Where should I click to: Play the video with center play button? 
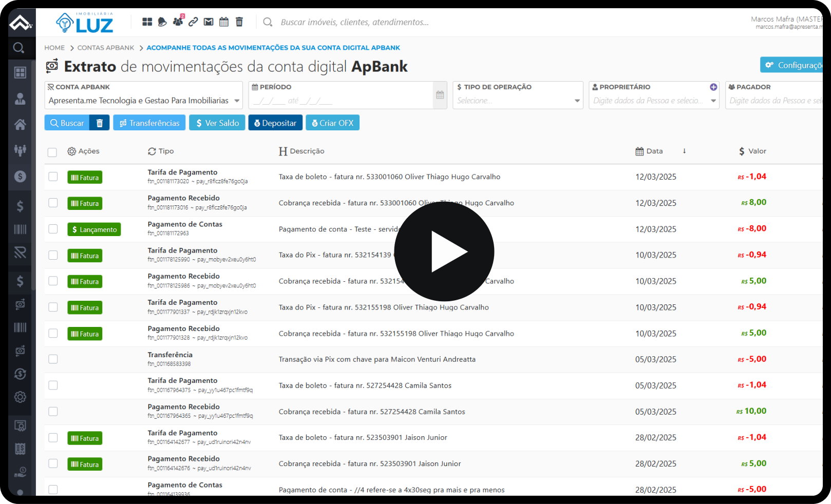444,251
